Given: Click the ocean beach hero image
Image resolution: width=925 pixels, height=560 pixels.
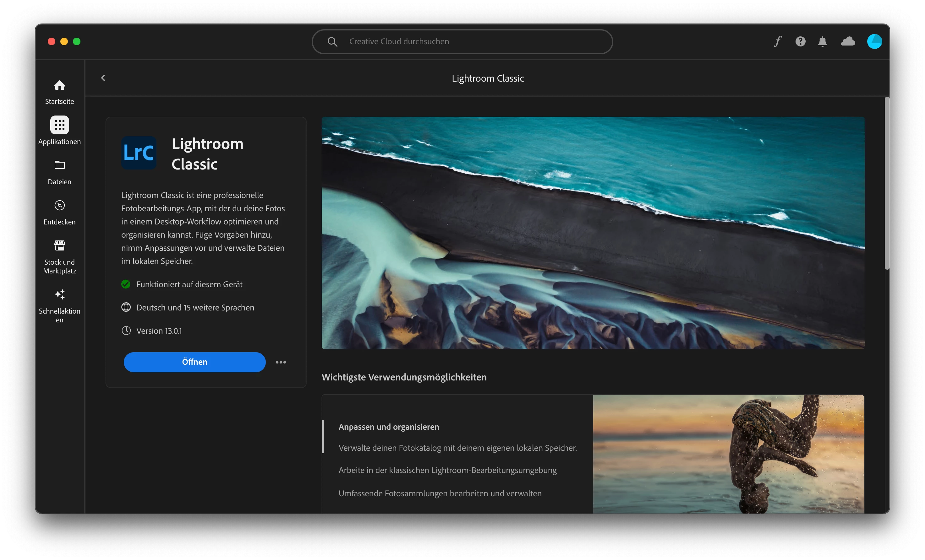Looking at the screenshot, I should coord(593,233).
